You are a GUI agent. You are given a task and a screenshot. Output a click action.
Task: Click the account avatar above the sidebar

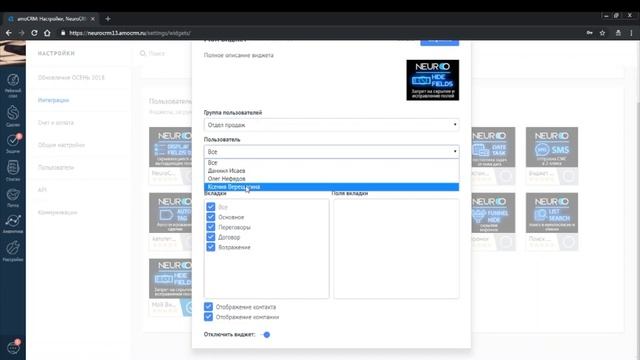pyautogui.click(x=13, y=53)
